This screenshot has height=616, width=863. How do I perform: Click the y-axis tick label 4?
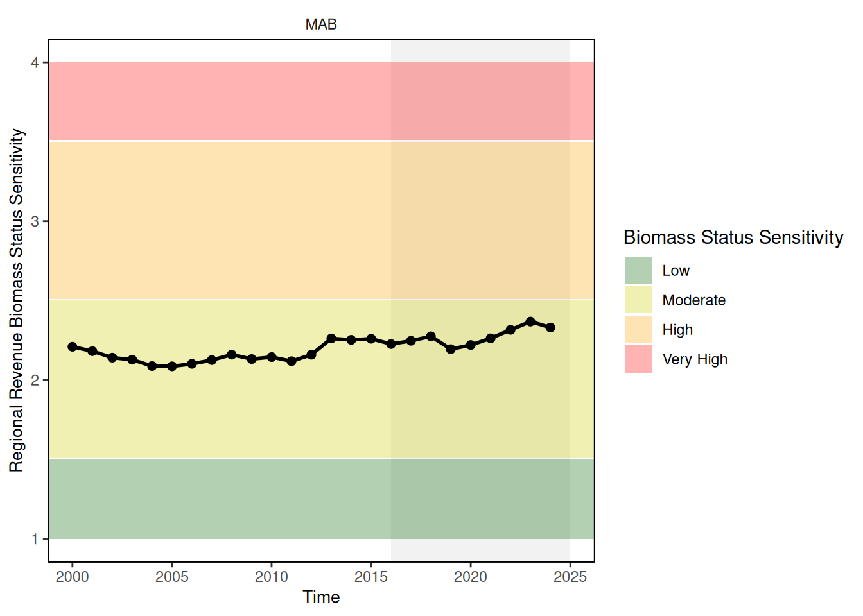[35, 62]
